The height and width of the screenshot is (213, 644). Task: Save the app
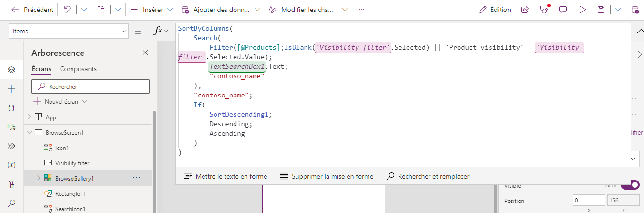[x=601, y=10]
